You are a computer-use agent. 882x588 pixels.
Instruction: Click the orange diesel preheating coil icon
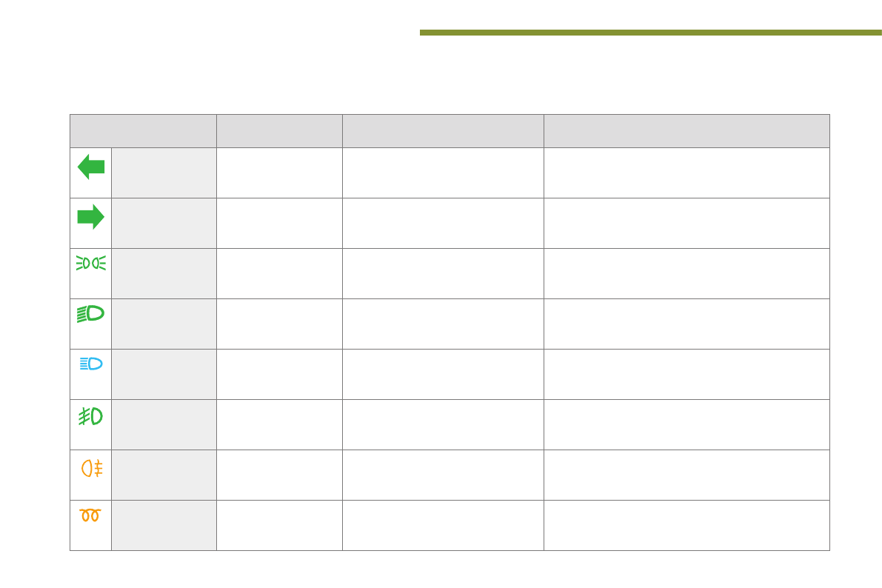(90, 515)
